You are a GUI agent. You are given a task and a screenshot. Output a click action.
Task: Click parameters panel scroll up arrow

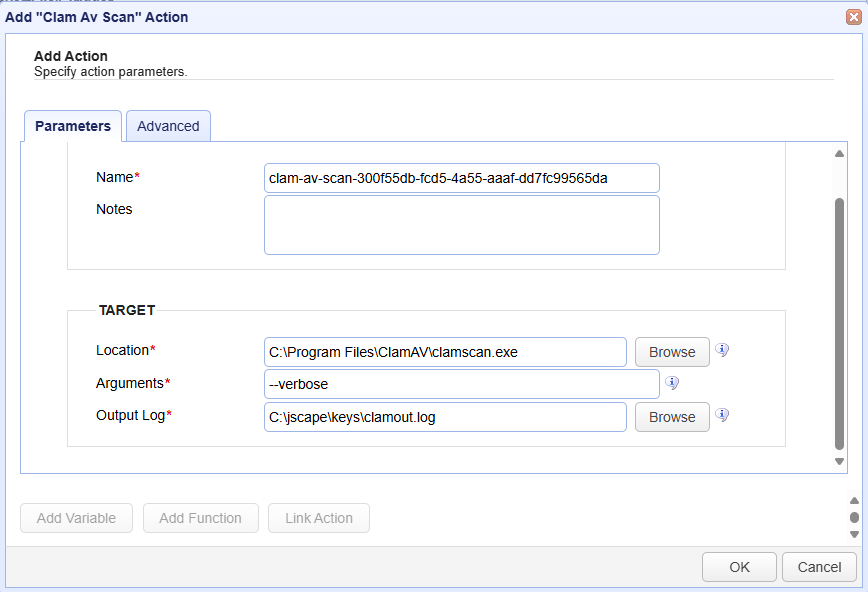point(839,154)
